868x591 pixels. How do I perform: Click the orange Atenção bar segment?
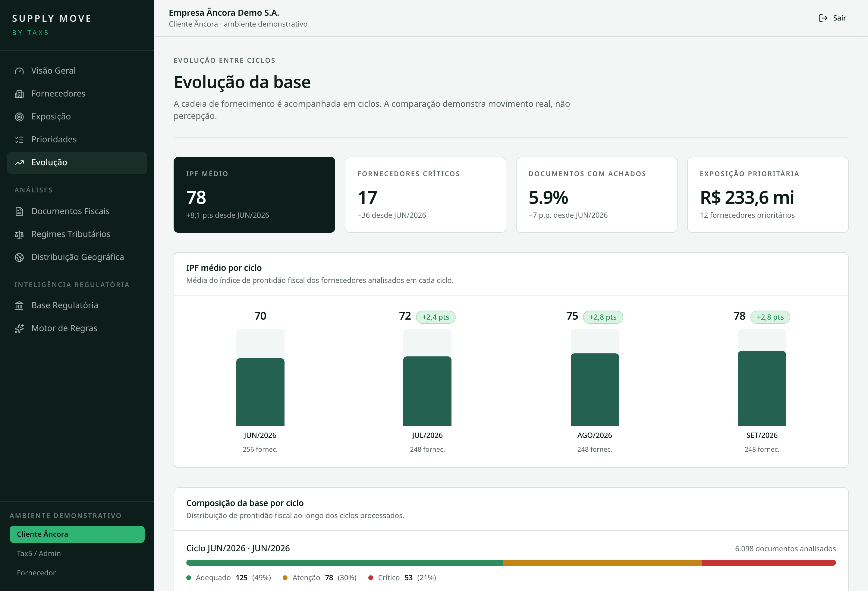pos(602,563)
